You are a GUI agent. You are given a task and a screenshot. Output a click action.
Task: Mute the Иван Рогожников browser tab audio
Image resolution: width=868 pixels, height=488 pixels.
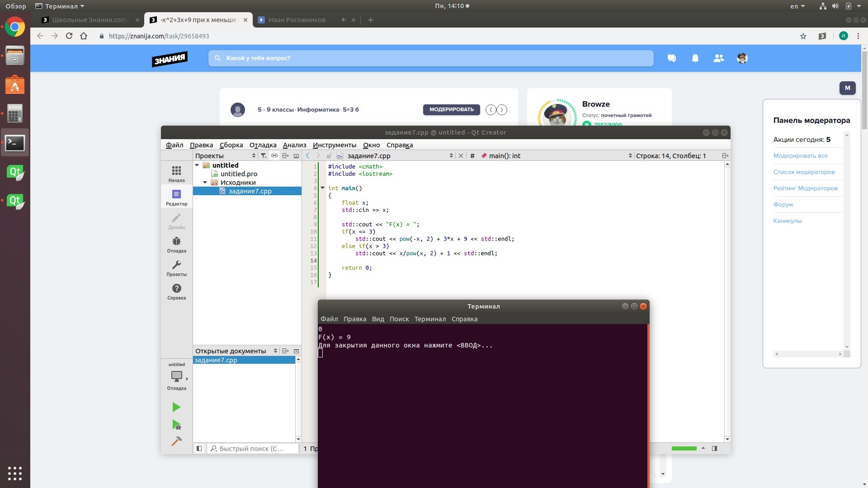(344, 20)
